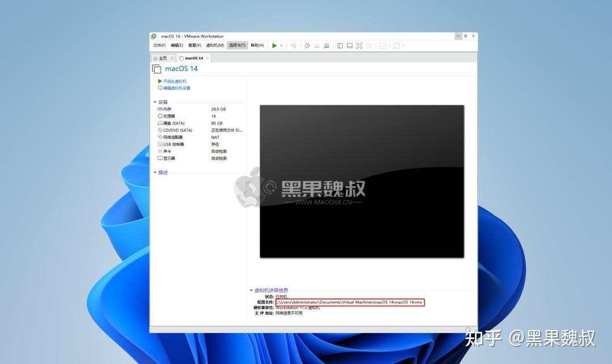
Task: Switch to the 主页 home tab
Action: point(163,57)
